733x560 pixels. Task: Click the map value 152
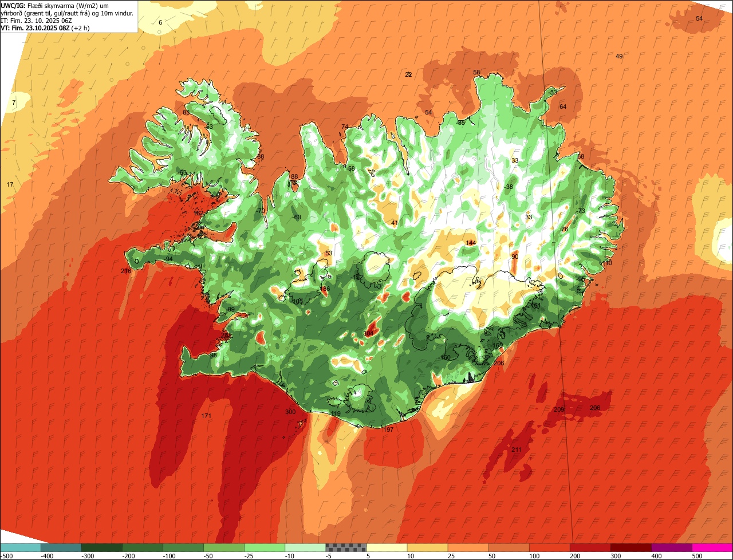[358, 277]
